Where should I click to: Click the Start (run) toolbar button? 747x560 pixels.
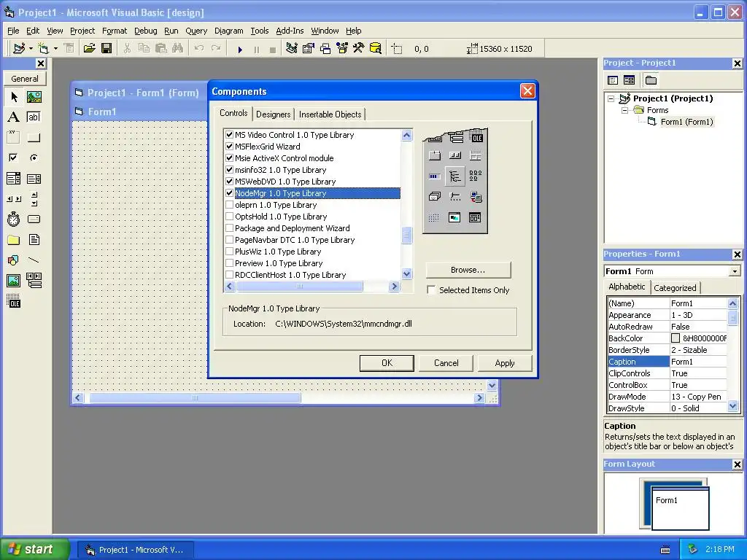pyautogui.click(x=240, y=49)
